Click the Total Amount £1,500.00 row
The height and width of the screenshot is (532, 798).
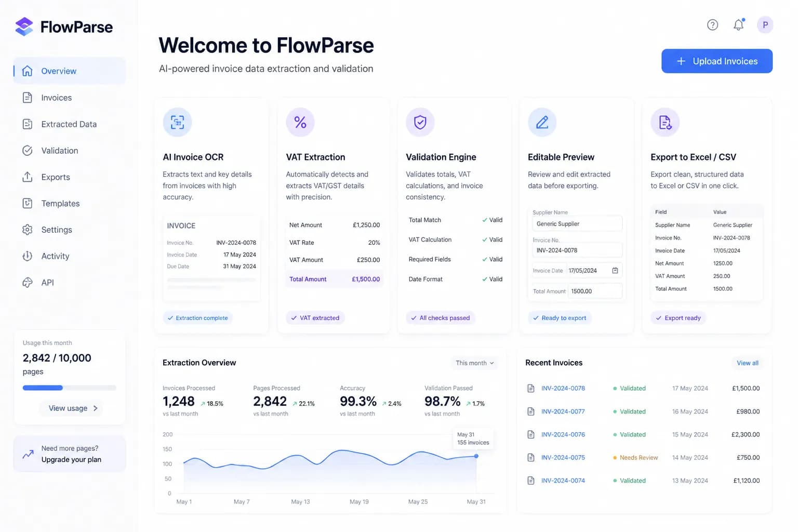(335, 280)
